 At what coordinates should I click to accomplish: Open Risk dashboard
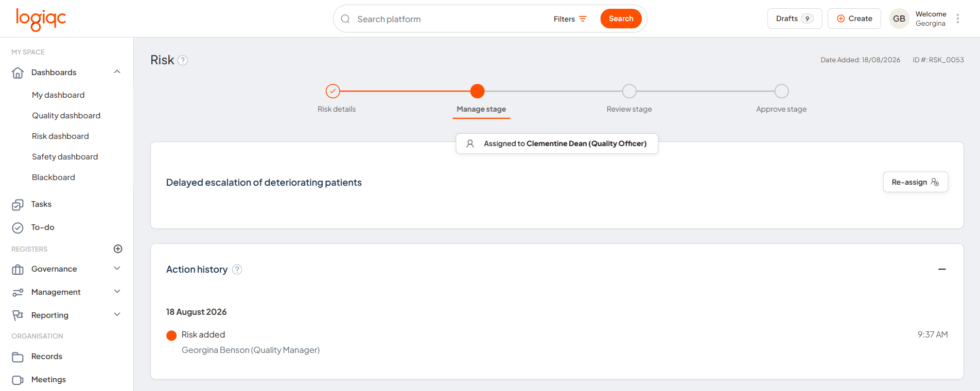coord(60,136)
